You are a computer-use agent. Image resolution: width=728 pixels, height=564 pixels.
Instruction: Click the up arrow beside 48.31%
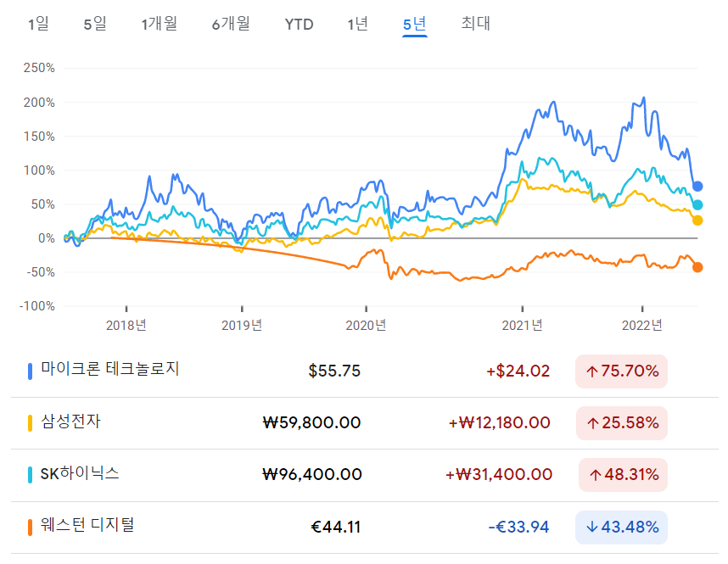tap(592, 475)
